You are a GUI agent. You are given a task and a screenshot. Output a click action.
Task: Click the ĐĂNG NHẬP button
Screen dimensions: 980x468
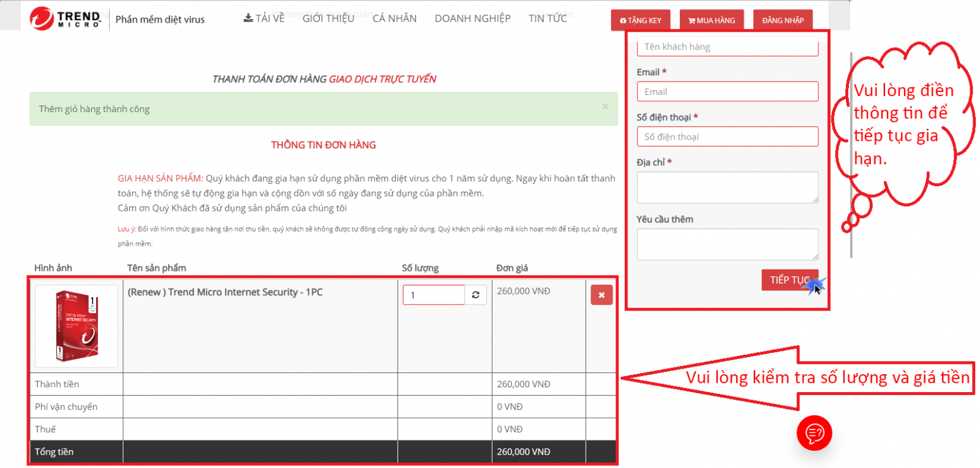(783, 20)
